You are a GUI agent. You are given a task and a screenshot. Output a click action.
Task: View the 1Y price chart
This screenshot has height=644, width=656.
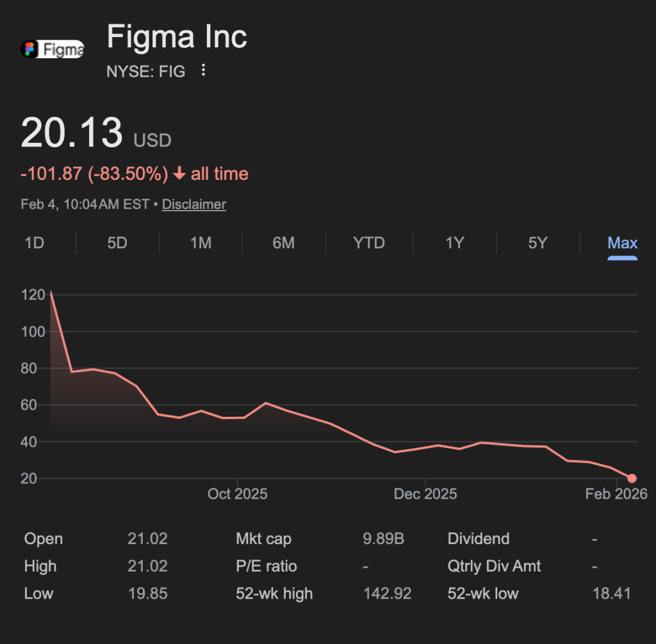tap(454, 243)
